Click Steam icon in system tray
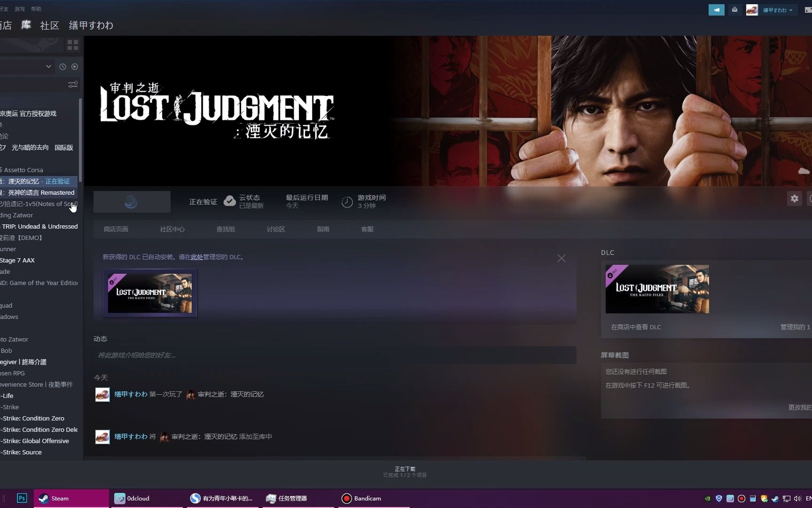The width and height of the screenshot is (812, 508). click(x=775, y=499)
